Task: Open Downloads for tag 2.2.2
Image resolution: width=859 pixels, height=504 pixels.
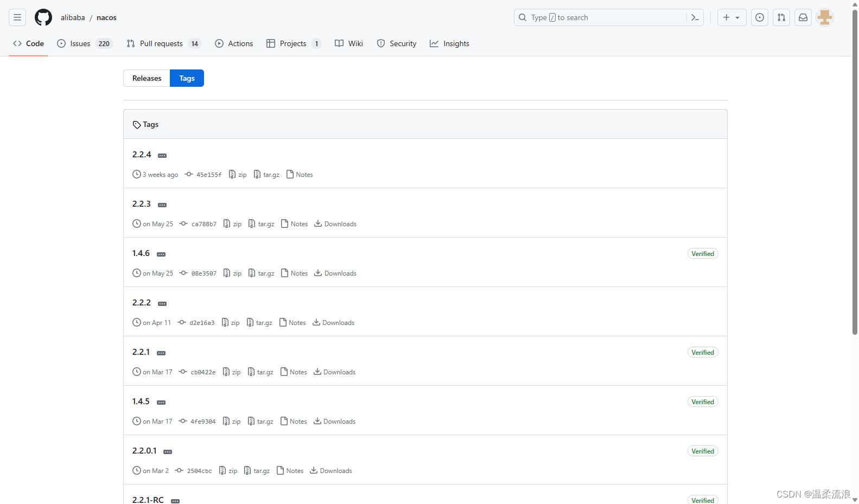Action: pyautogui.click(x=333, y=323)
